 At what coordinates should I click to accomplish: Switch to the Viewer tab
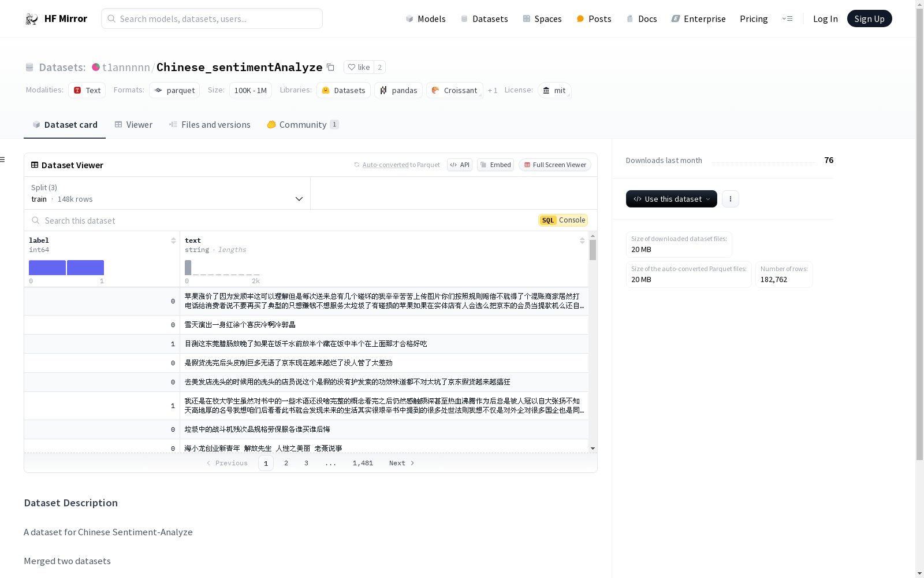coord(133,125)
